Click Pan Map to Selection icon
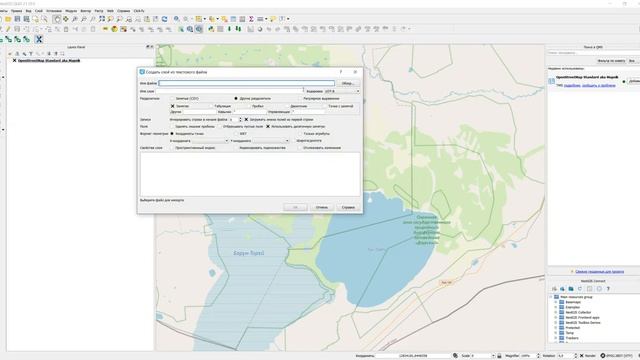Screen dimensions: 640x360 pyautogui.click(x=66, y=19)
